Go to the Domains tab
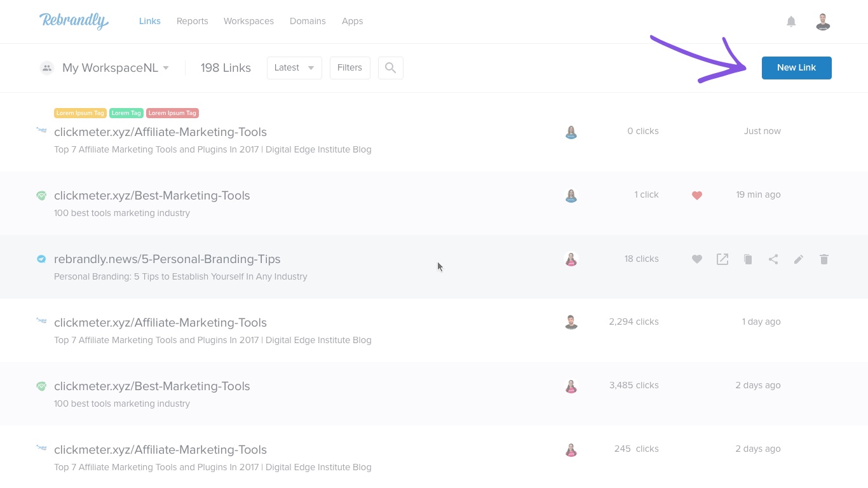Screen dimensions: 868x488 click(308, 21)
